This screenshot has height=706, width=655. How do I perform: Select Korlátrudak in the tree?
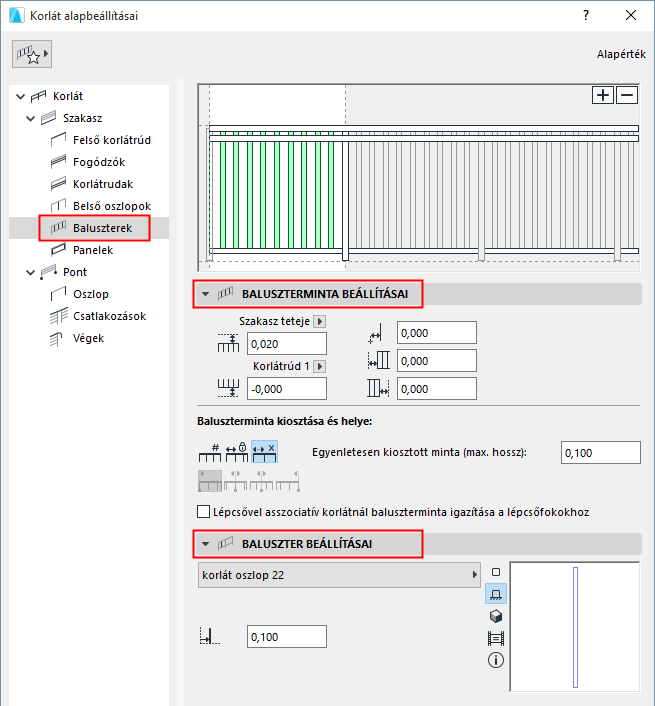103,184
